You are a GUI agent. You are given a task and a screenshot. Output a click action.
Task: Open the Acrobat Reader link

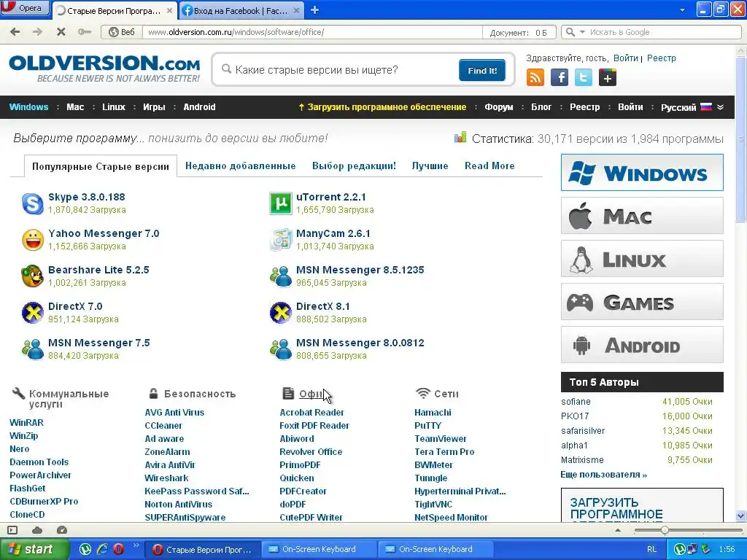311,413
